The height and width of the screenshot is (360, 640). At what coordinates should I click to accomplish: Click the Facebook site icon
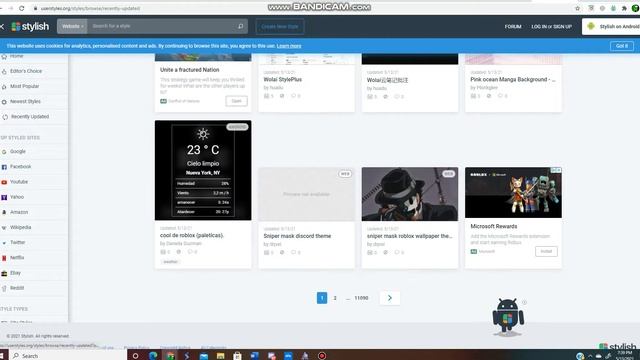(x=4, y=167)
